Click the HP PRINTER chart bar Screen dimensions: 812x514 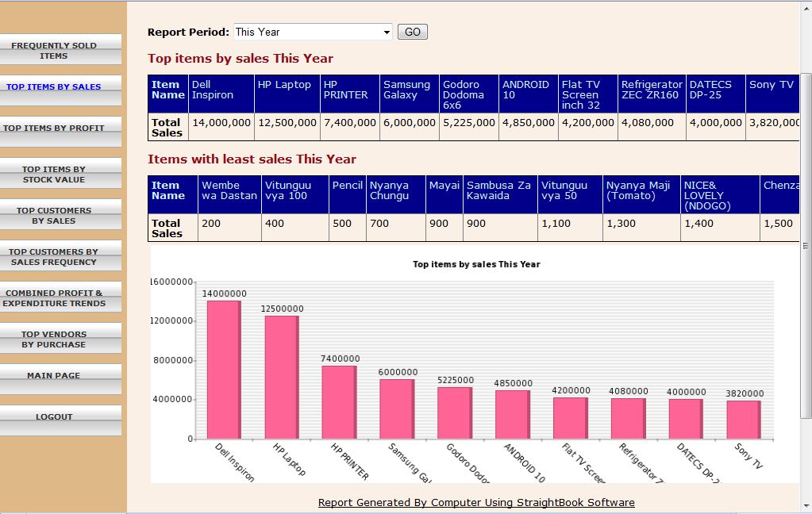340,402
